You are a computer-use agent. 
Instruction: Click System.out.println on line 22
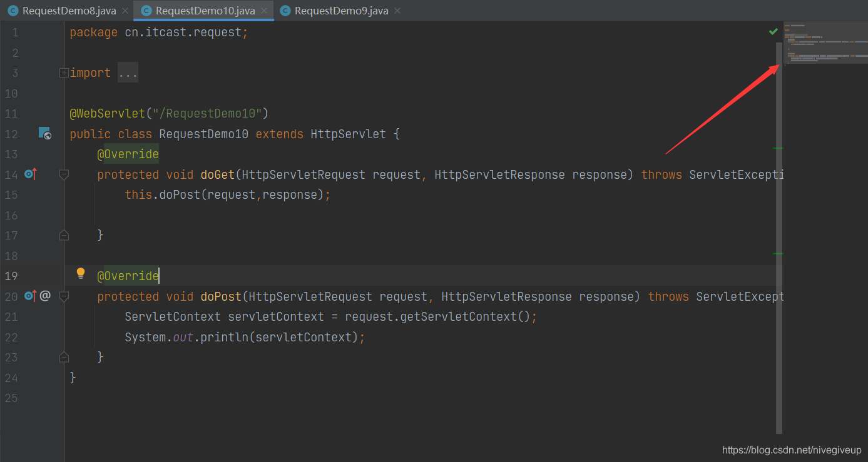tap(187, 337)
